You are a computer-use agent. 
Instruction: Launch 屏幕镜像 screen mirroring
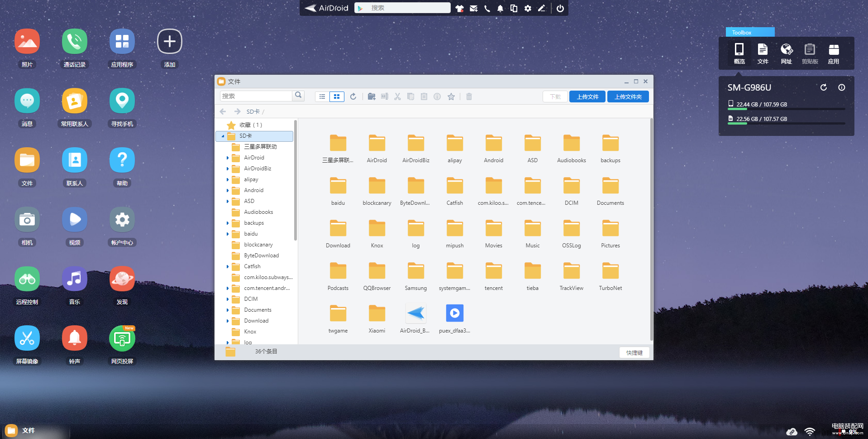27,338
